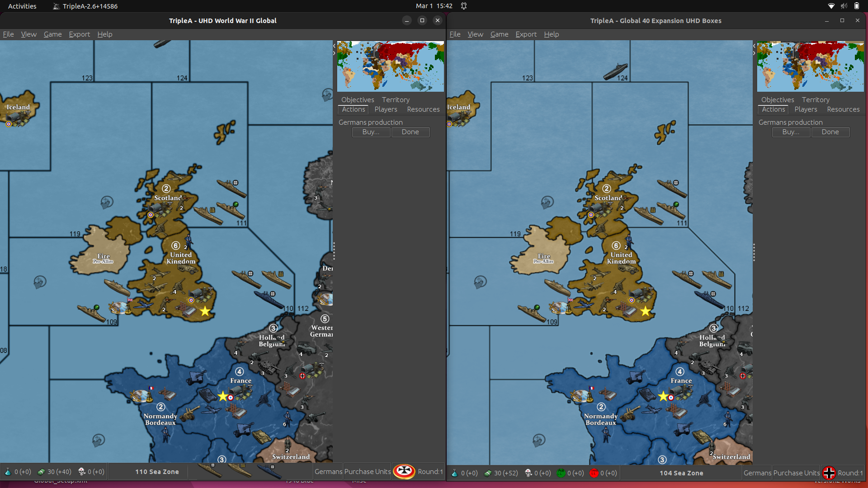868x488 pixels.
Task: Select green-marked warship in sea zone 109, Global 40 window
Action: 531,312
